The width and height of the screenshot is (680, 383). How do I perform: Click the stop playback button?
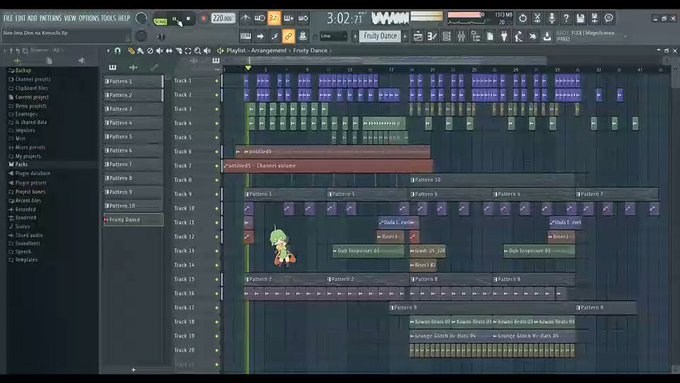click(188, 19)
